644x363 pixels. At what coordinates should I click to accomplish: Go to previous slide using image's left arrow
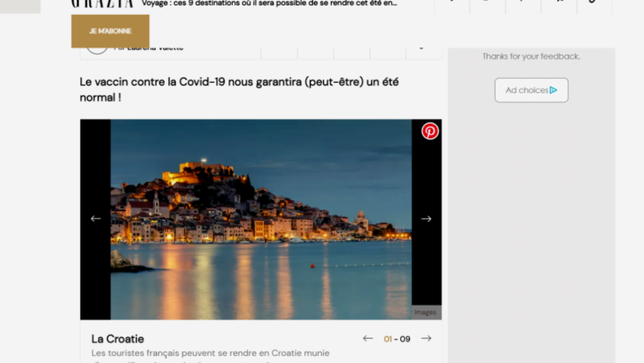[95, 219]
